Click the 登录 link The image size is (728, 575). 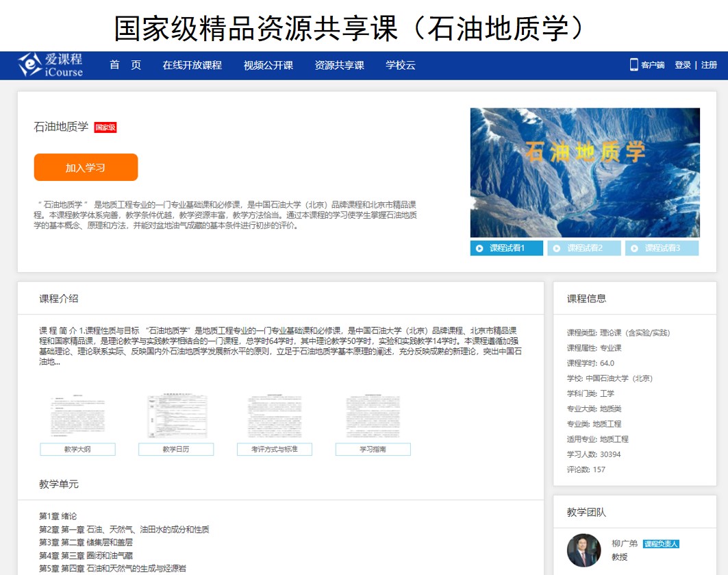click(x=682, y=65)
